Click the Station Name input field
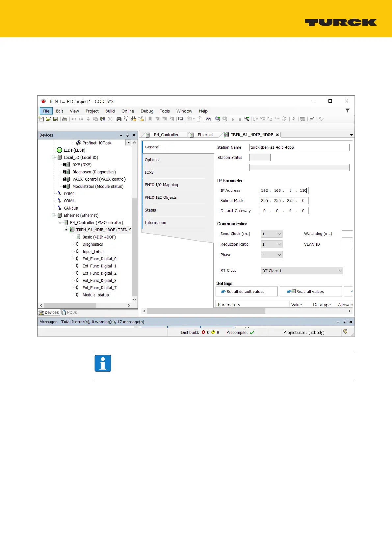This screenshot has width=392, height=554. (299, 147)
